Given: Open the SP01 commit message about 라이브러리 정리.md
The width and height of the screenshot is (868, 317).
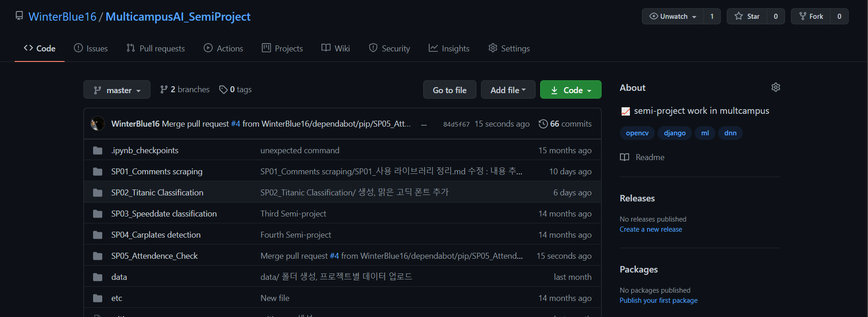Looking at the screenshot, I should 391,172.
